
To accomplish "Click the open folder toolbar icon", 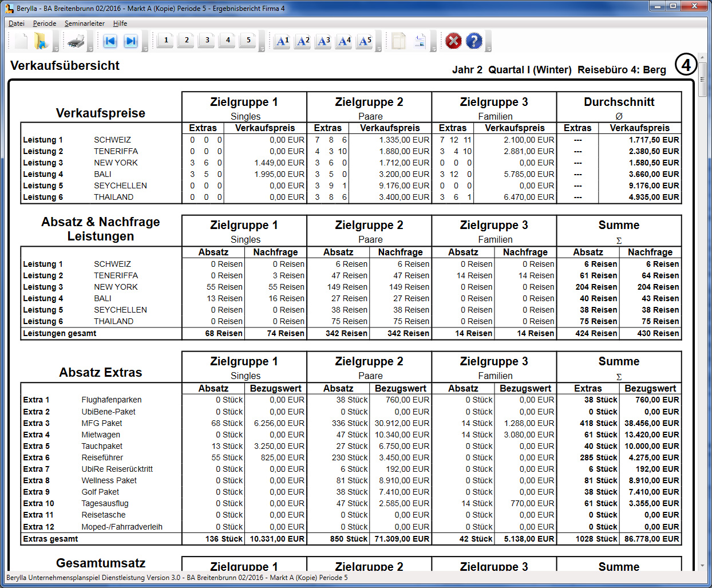I will (41, 41).
